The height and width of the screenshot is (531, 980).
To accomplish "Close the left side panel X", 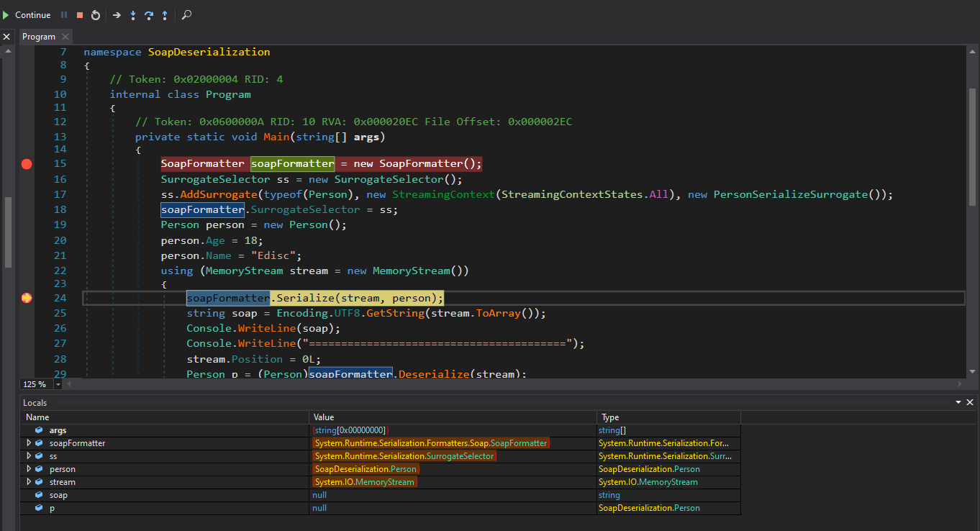I will 6,37.
